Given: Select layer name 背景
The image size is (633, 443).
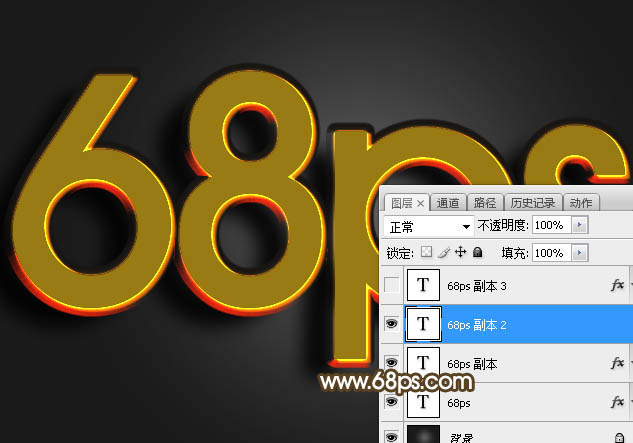Looking at the screenshot, I should click(x=461, y=438).
